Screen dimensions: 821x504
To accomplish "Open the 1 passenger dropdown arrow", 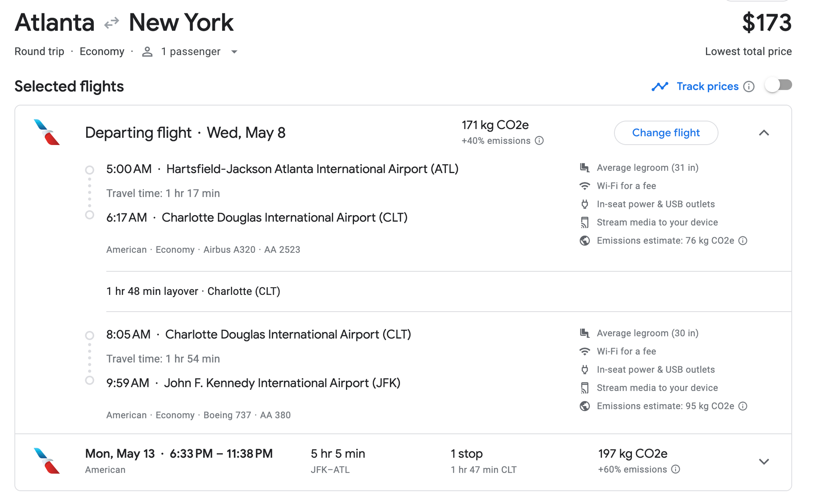I will tap(235, 52).
